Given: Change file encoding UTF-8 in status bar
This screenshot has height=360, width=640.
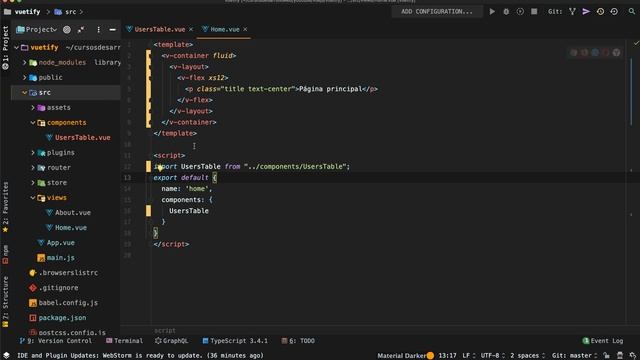Looking at the screenshot, I should click(493, 356).
